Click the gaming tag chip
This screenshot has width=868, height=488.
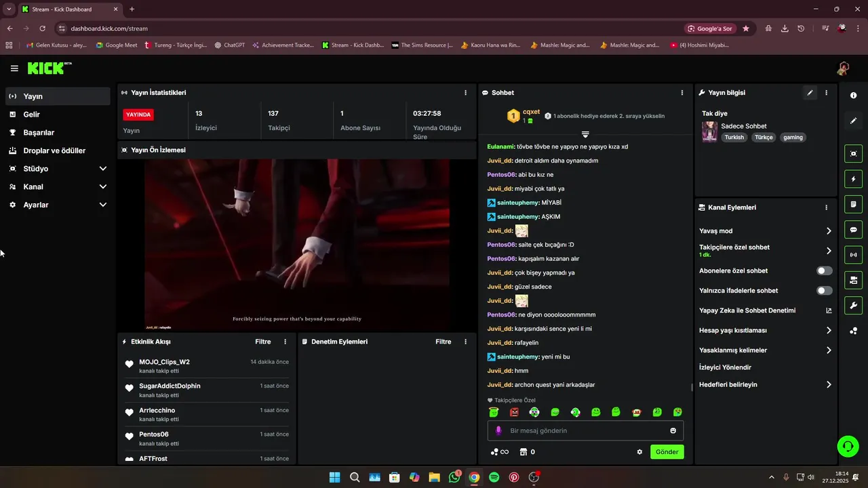[793, 137]
